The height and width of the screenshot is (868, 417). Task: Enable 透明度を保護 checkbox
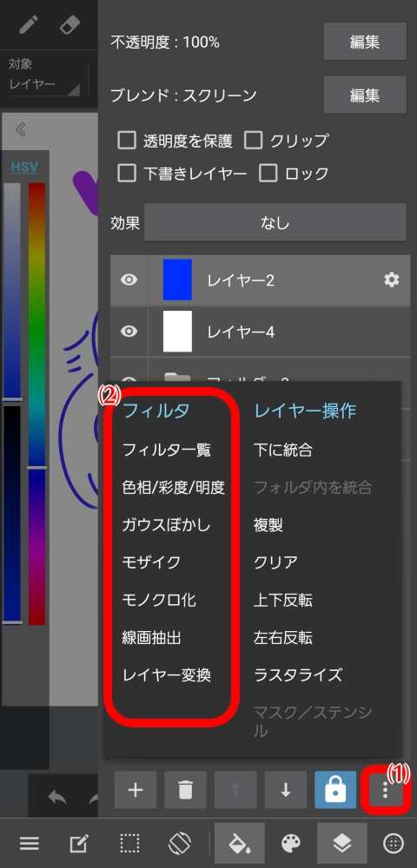tap(127, 141)
